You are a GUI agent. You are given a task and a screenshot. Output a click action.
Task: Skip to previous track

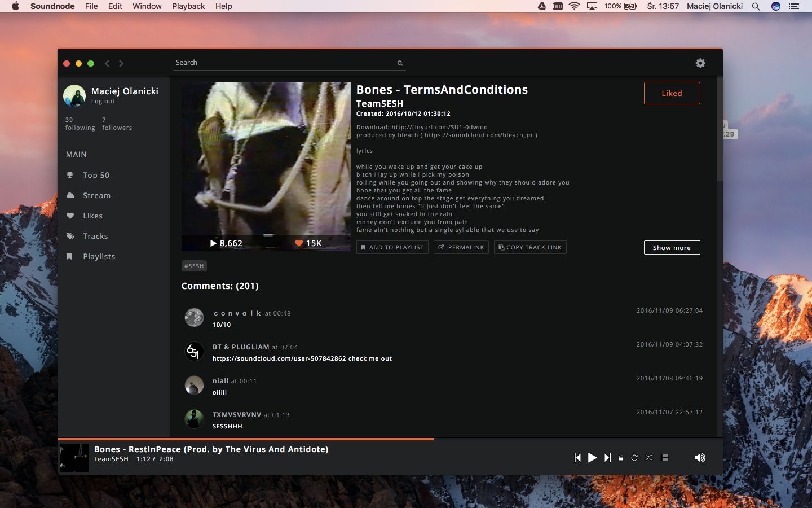(577, 458)
